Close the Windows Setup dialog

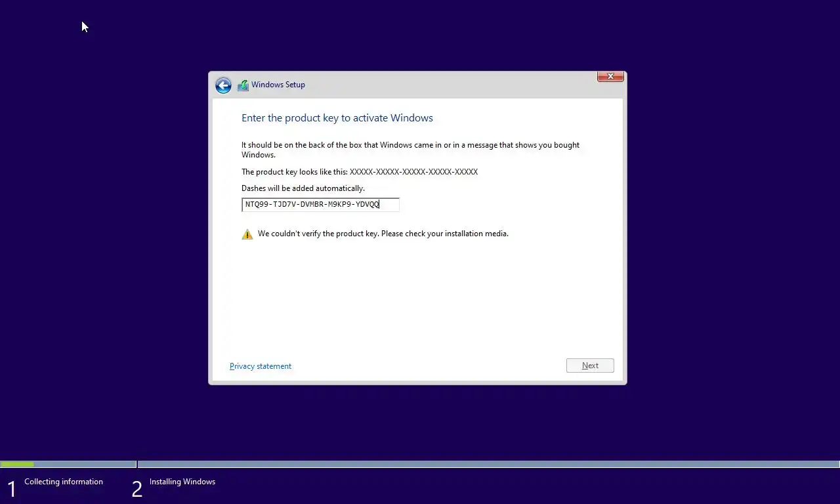tap(610, 77)
